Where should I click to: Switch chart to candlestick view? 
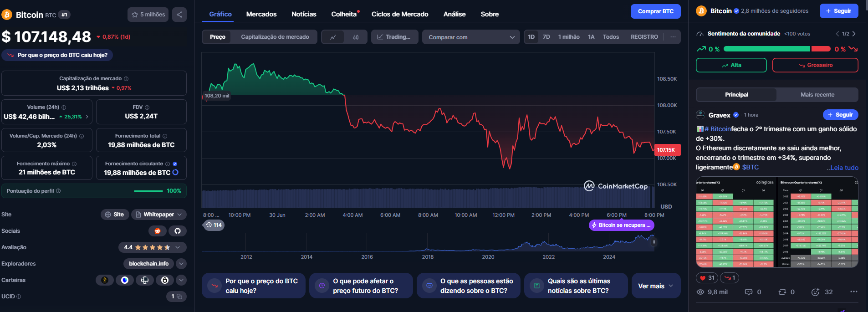pos(356,37)
